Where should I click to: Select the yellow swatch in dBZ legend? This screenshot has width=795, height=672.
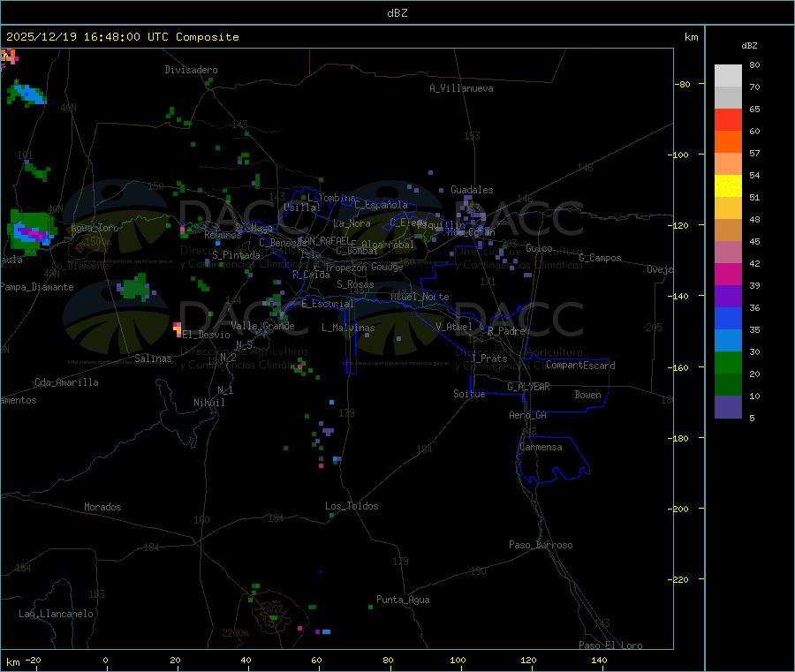pos(728,185)
